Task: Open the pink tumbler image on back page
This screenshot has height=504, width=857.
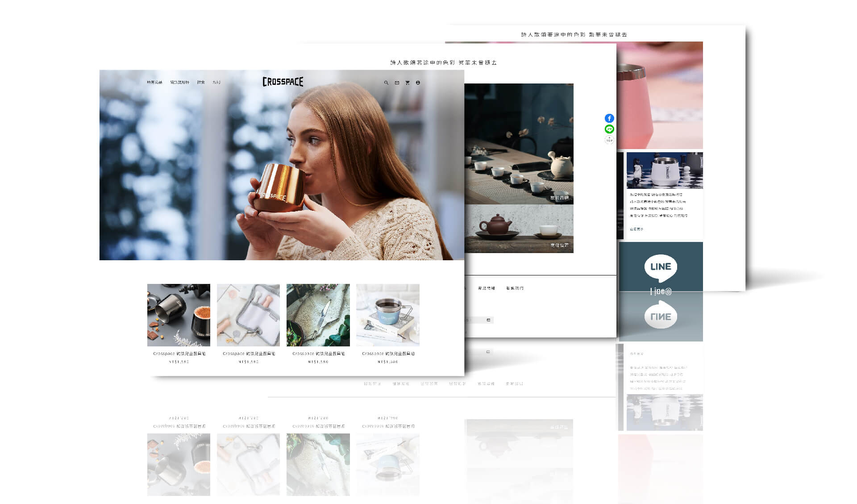Action: pos(660,95)
